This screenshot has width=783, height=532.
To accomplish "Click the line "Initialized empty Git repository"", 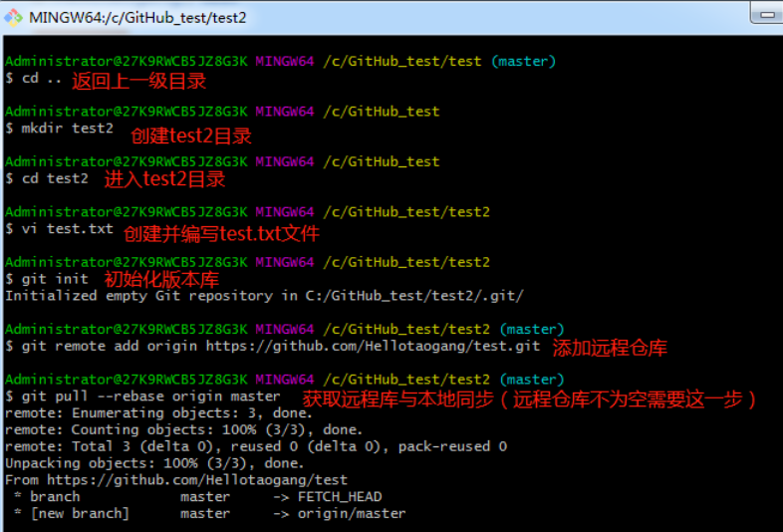I will pos(265,296).
